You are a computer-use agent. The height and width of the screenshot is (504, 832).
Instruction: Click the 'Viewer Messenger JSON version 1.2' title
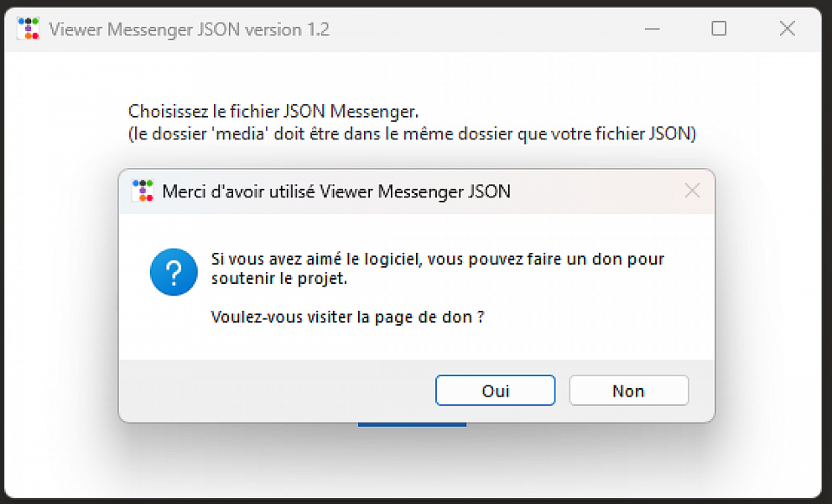pyautogui.click(x=189, y=29)
